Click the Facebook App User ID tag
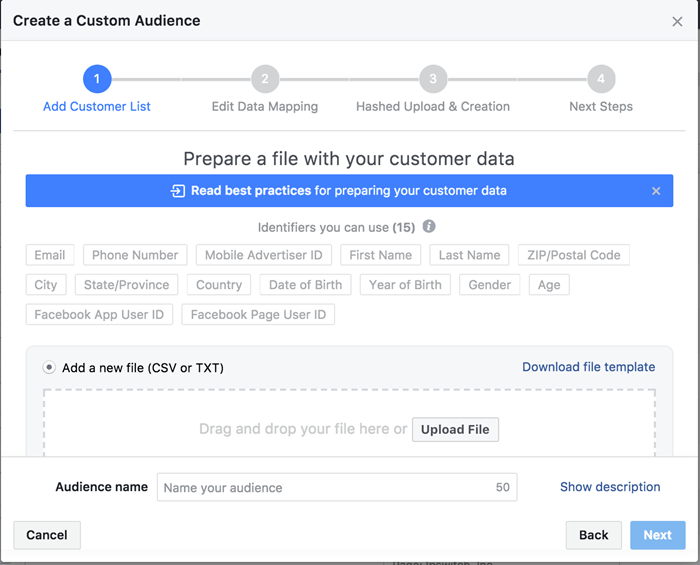Viewport: 700px width, 565px height. 100,315
